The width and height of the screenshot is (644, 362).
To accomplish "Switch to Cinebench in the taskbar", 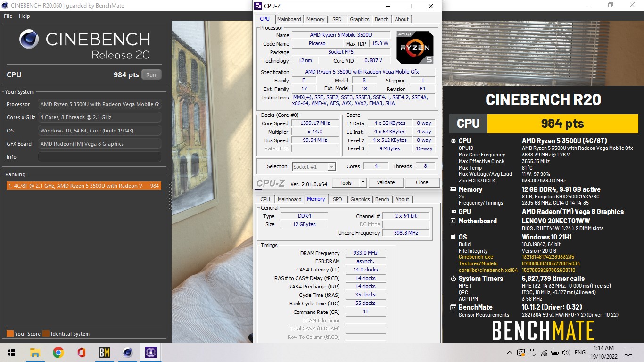I will click(127, 353).
